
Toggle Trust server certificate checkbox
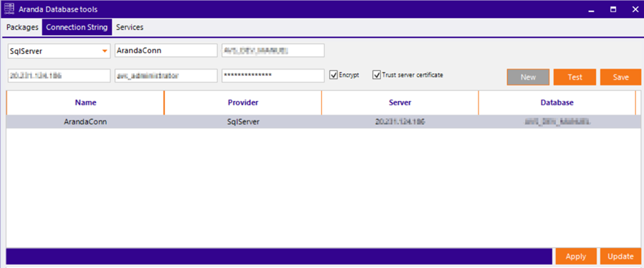pos(377,75)
